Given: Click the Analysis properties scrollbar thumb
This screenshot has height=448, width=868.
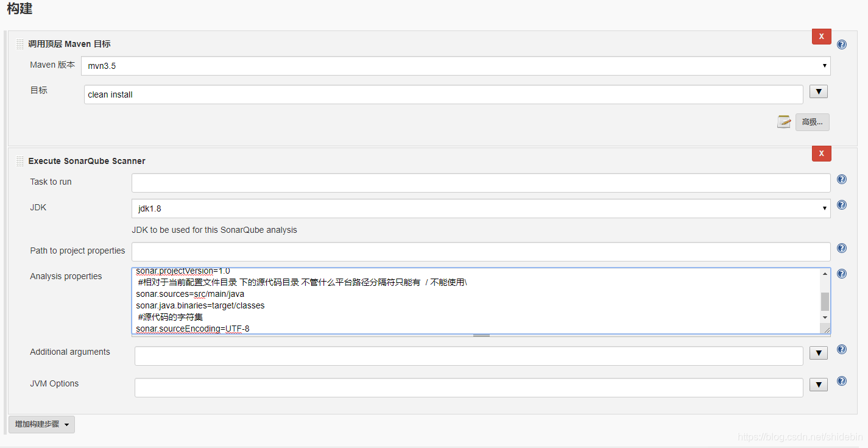Looking at the screenshot, I should [825, 301].
